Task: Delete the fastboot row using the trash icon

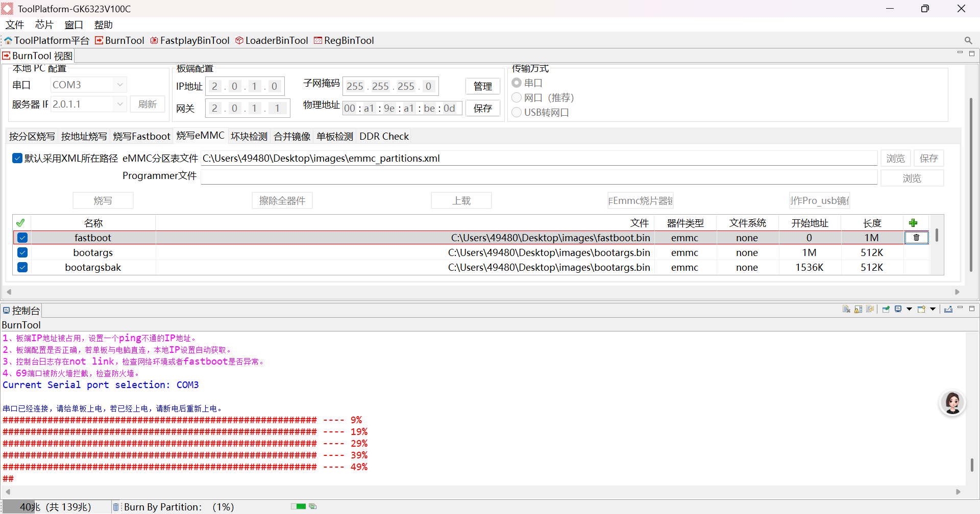Action: coord(917,238)
